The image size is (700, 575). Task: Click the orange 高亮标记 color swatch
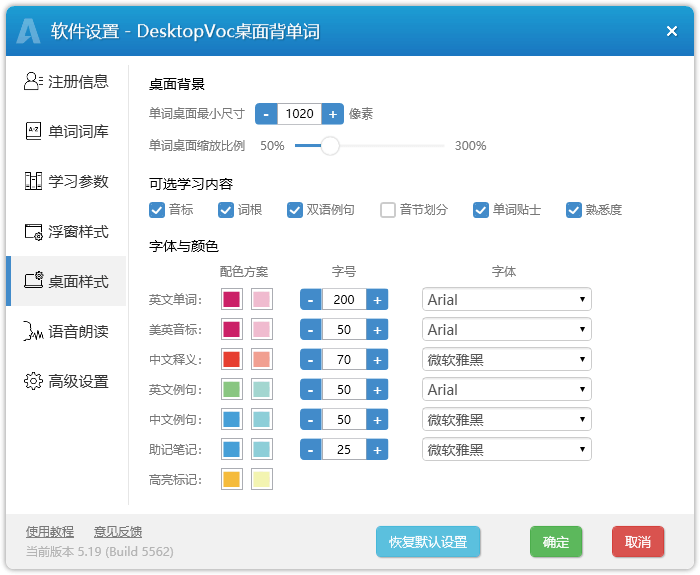[x=232, y=480]
